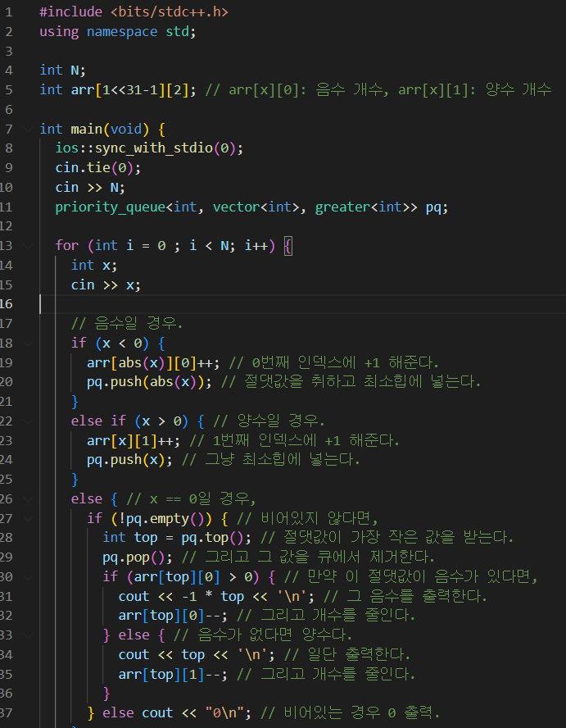Click the comment '그냥 최소힙에 넣는다.'
The width and height of the screenshot is (566, 728).
(x=282, y=460)
